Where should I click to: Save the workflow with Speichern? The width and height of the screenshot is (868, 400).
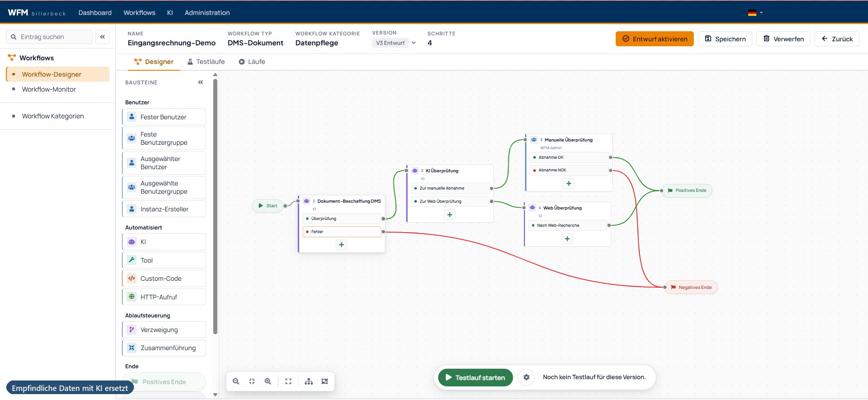(x=725, y=39)
